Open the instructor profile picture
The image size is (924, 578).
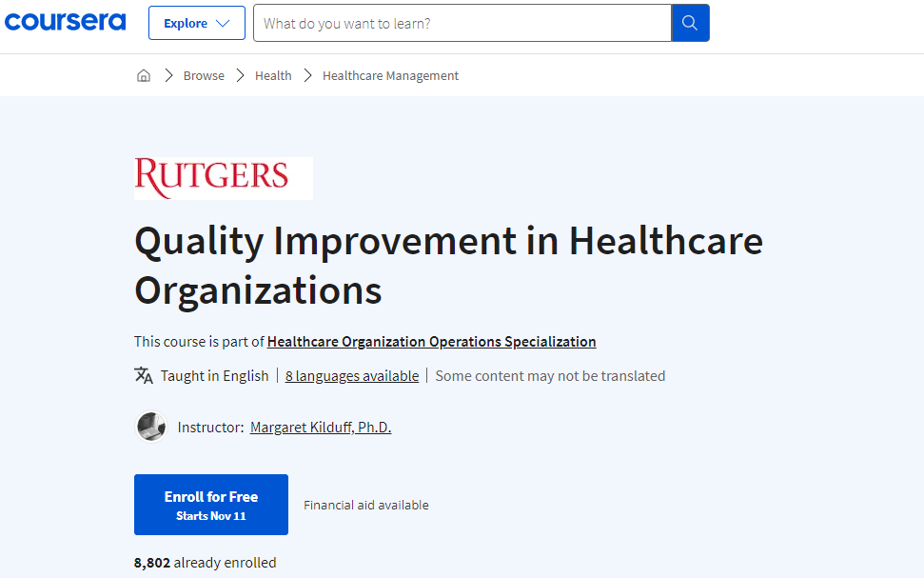[x=150, y=427]
